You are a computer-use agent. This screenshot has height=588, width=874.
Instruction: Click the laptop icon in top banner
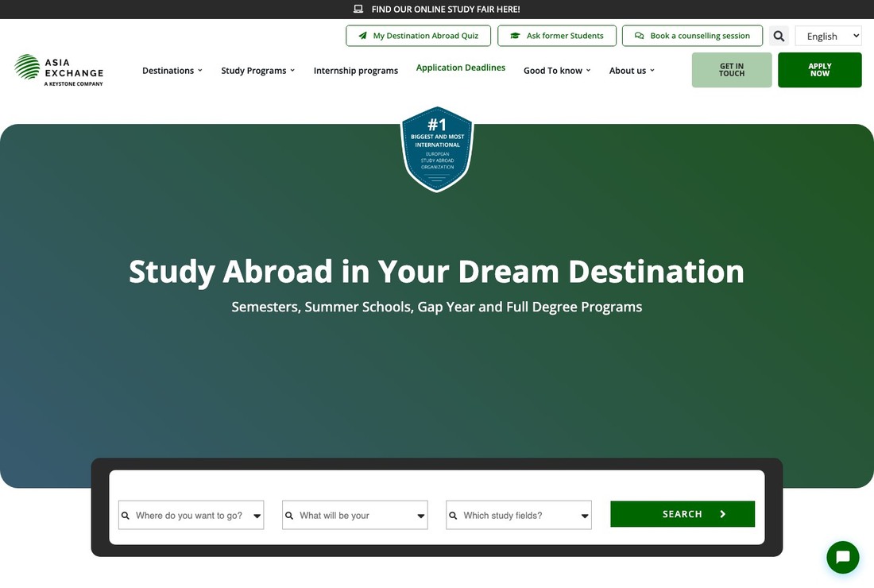click(x=358, y=9)
